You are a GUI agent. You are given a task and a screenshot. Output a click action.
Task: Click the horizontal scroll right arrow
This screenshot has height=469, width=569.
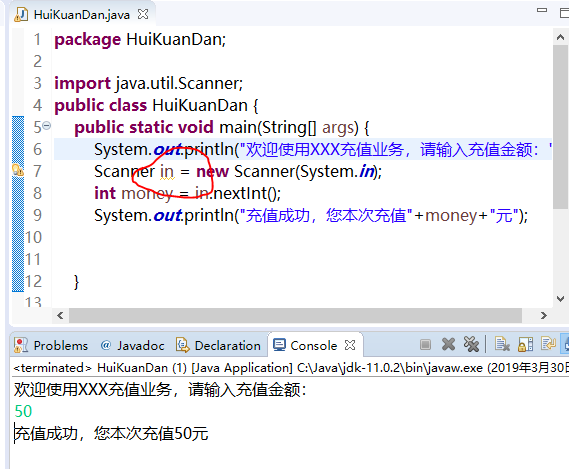click(543, 315)
